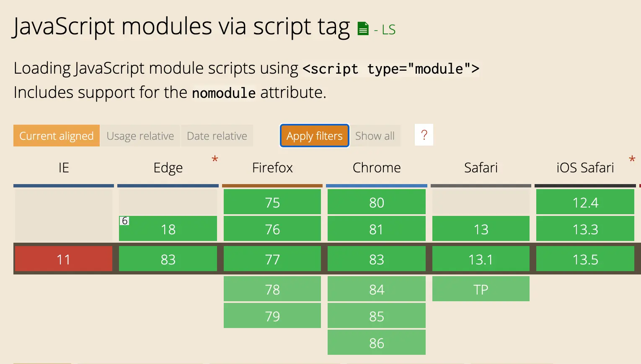Click the question mark help button
This screenshot has width=641, height=364.
(424, 135)
